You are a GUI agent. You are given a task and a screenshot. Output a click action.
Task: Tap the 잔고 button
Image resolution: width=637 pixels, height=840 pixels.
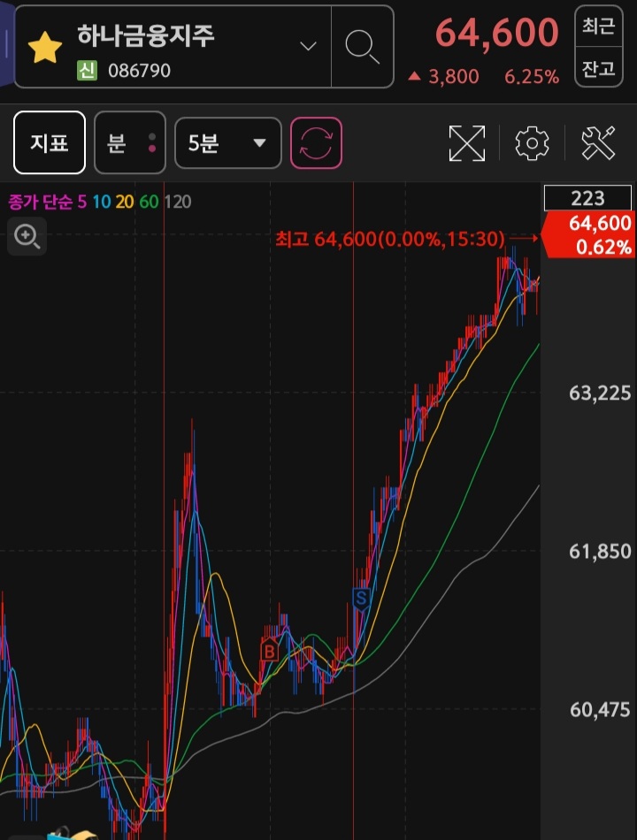[x=598, y=68]
